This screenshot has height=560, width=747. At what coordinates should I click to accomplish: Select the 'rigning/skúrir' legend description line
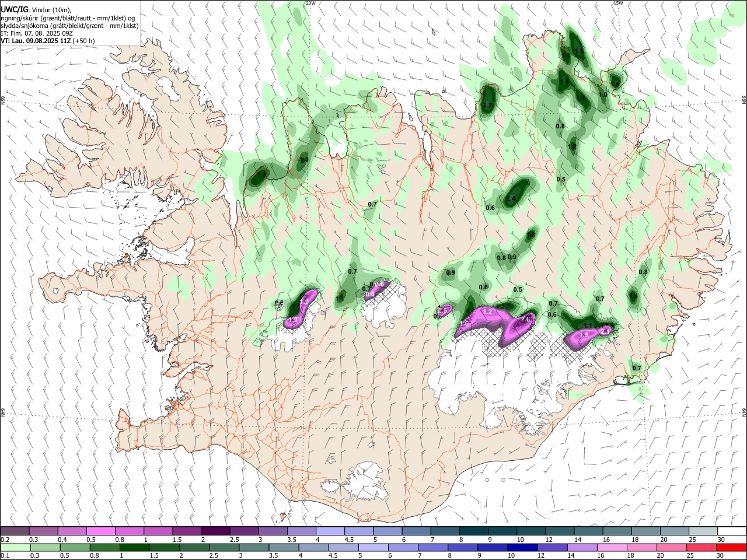(68, 17)
